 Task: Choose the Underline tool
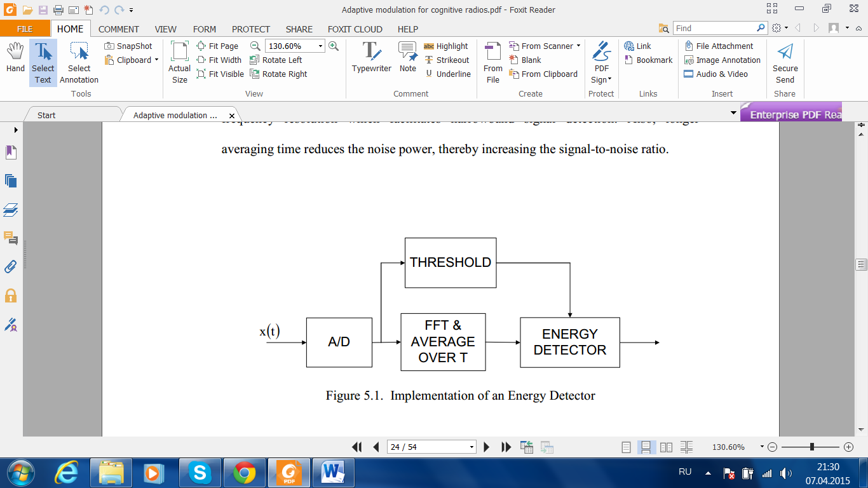coord(447,74)
